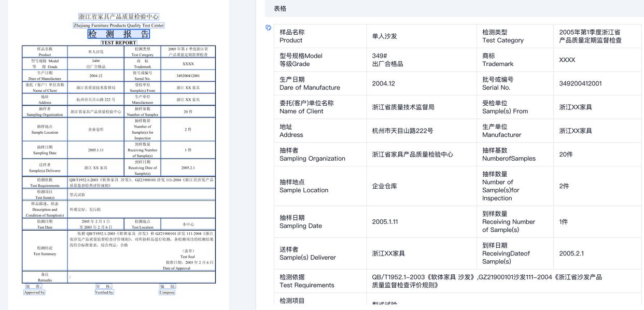Select 浙江XX家具 in the 生产单位 row of the results table
Screen dimensions: 644x310
coord(576,131)
